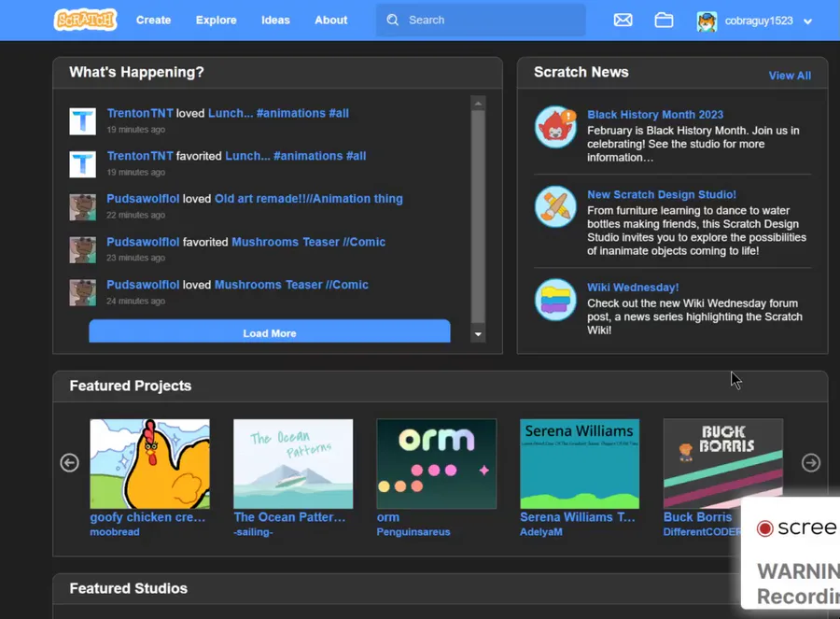Open the Explore menu
The width and height of the screenshot is (840, 619).
[x=216, y=20]
